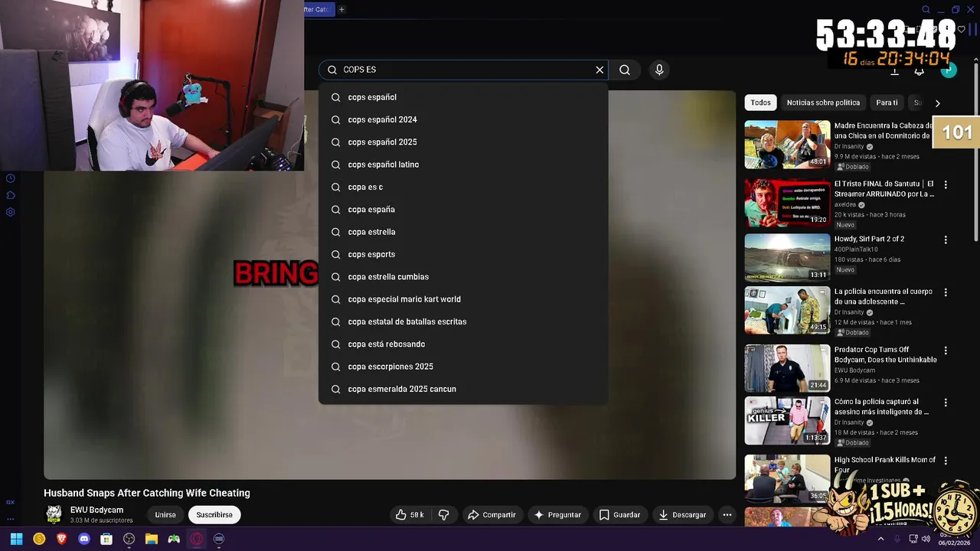980x551 pixels.
Task: Open the EWU Bodycam channel avatar
Action: (54, 514)
